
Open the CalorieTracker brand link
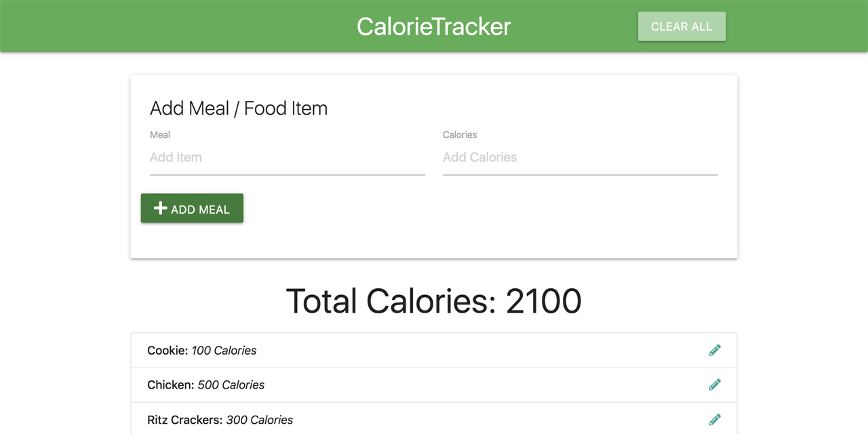(433, 26)
